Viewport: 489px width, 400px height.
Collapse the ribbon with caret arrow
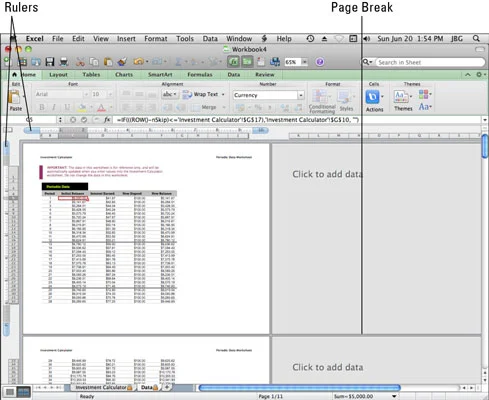click(468, 75)
